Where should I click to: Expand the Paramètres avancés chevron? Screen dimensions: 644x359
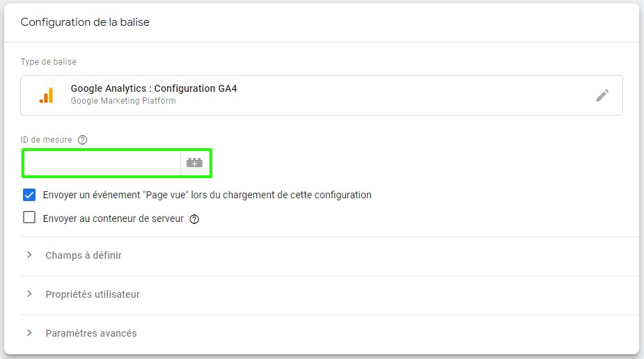pyautogui.click(x=29, y=333)
